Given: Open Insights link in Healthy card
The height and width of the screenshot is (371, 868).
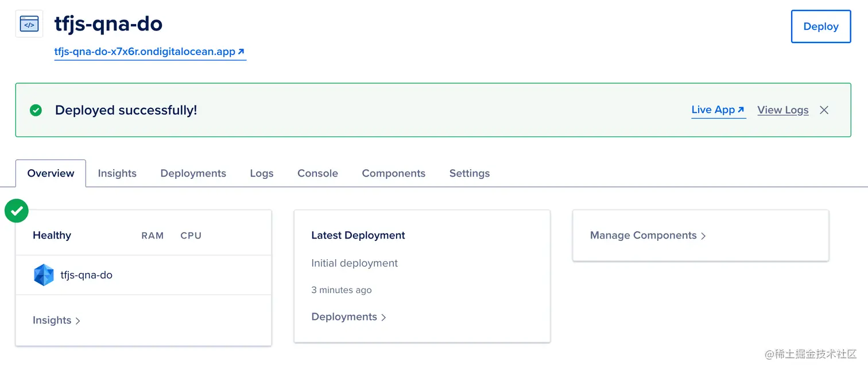Looking at the screenshot, I should click(x=56, y=321).
